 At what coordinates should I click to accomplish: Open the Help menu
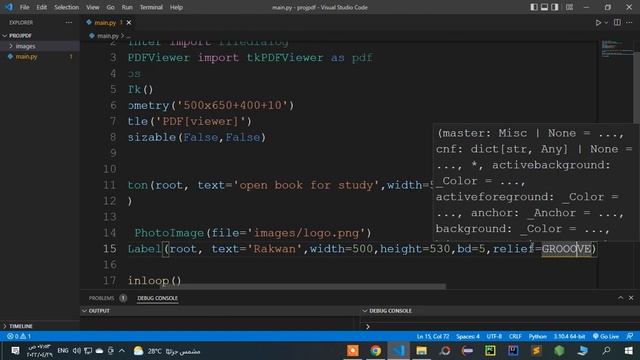coord(176,7)
